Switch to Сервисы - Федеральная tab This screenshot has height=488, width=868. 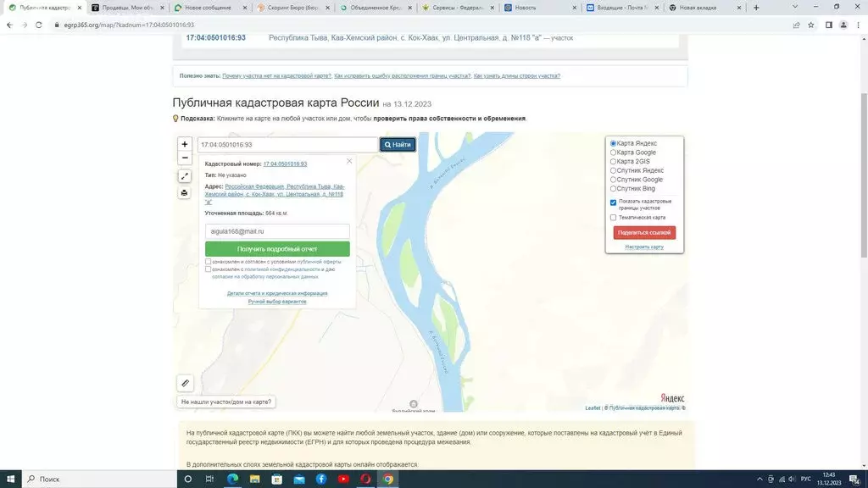pos(459,8)
